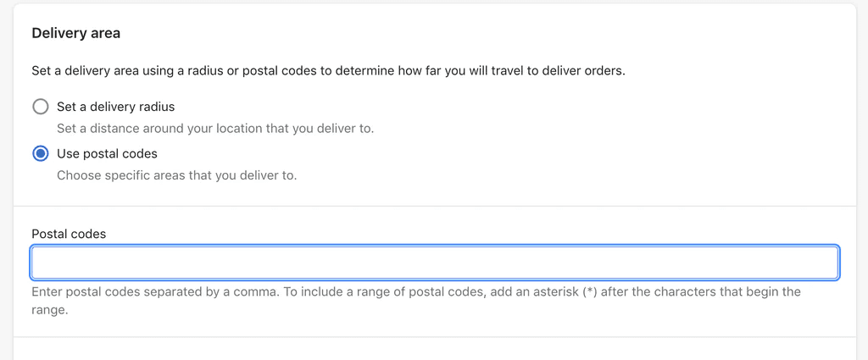Focus the Postal codes text input field
This screenshot has height=360, width=868.
[434, 263]
